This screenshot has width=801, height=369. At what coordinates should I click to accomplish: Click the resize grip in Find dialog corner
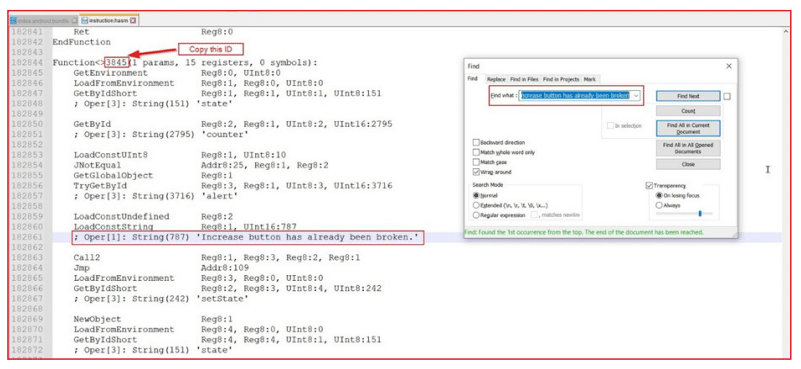tap(734, 235)
